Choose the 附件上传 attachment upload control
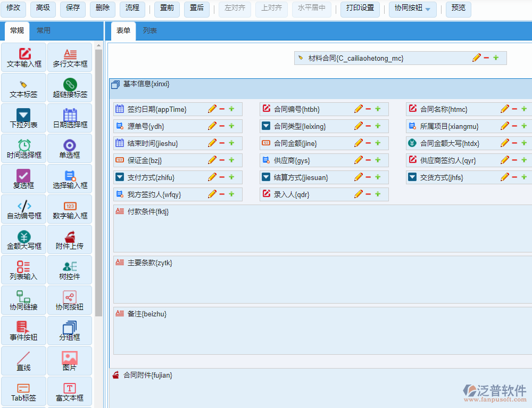This screenshot has height=408, width=532. click(x=70, y=240)
